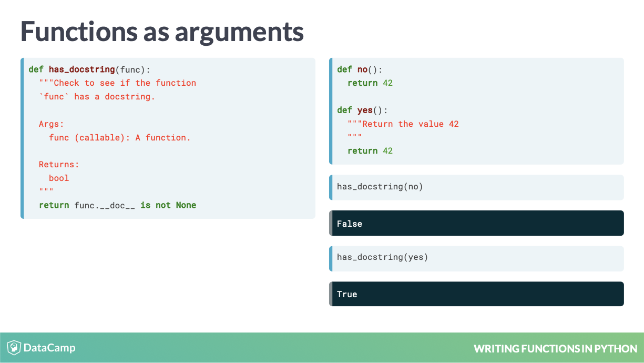Click the "def no():" line

(360, 69)
